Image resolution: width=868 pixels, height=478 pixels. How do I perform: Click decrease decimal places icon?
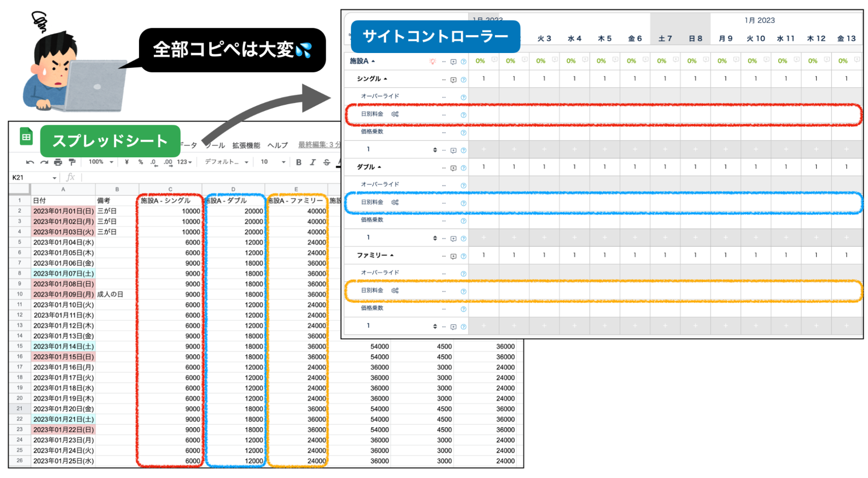pyautogui.click(x=153, y=162)
